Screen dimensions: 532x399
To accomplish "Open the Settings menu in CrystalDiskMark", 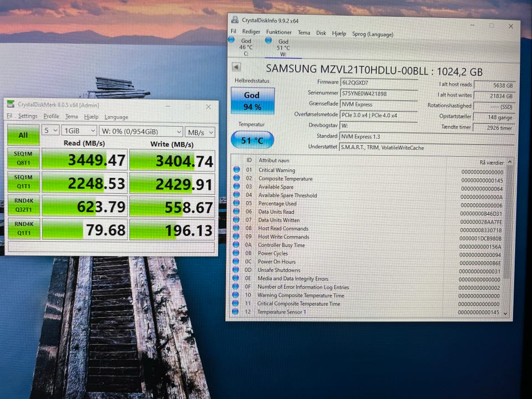I will point(28,116).
